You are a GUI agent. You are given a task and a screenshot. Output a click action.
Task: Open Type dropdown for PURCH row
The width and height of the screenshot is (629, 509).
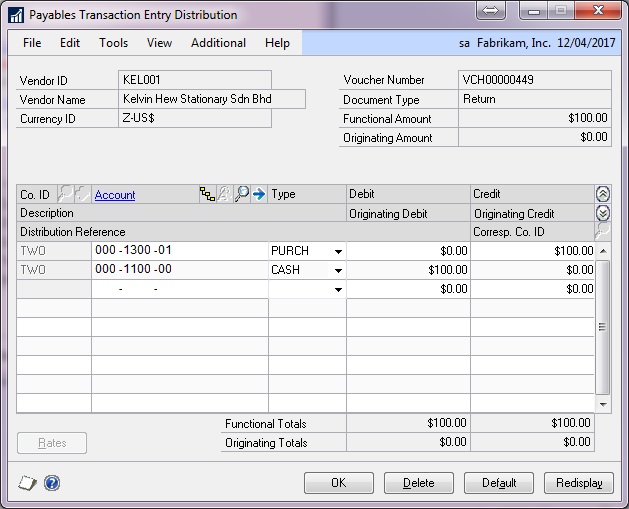click(338, 251)
